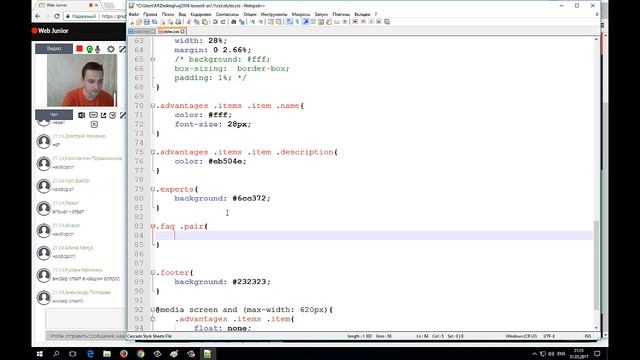The image size is (640, 360).
Task: Click the checkmark circle icon in chat panel
Action: click(x=113, y=115)
